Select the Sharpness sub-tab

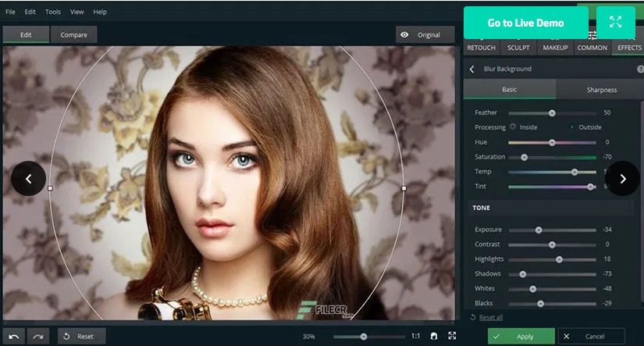point(601,90)
